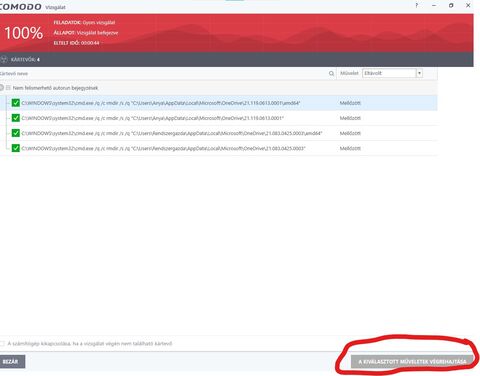480x376 pixels.
Task: Close the Comodo scan window
Action: coord(468,5)
